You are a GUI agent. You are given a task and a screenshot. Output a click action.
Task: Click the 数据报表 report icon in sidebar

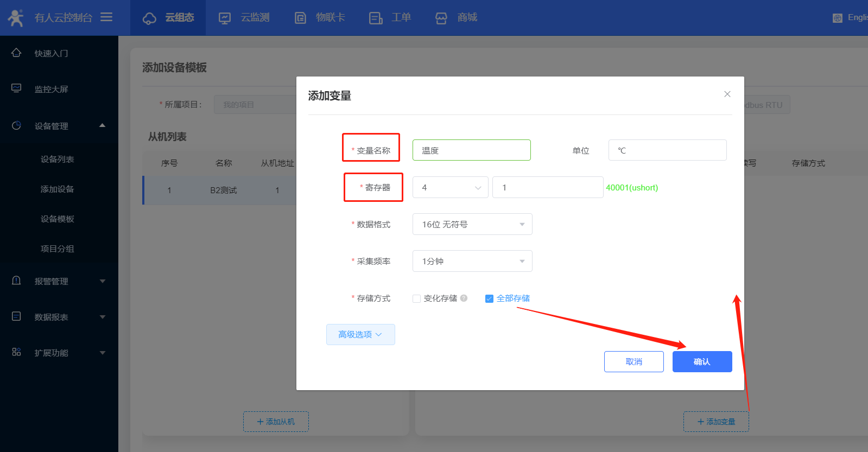coord(16,316)
